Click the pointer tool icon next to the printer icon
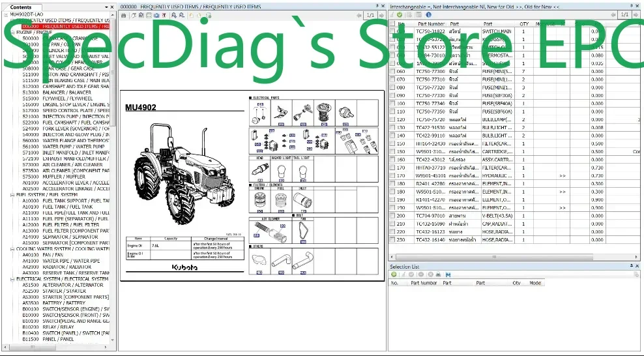This screenshot has height=356, width=644. [134, 16]
